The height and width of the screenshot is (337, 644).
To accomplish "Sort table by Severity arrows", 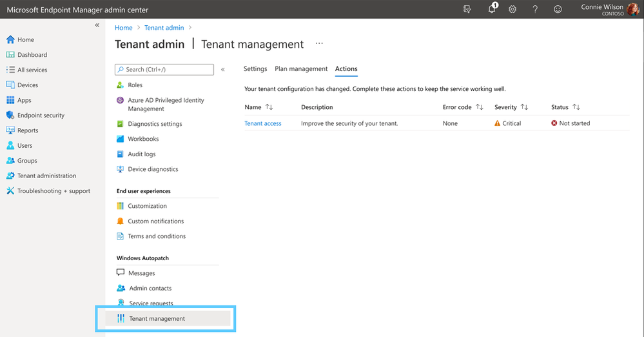I will (x=524, y=107).
